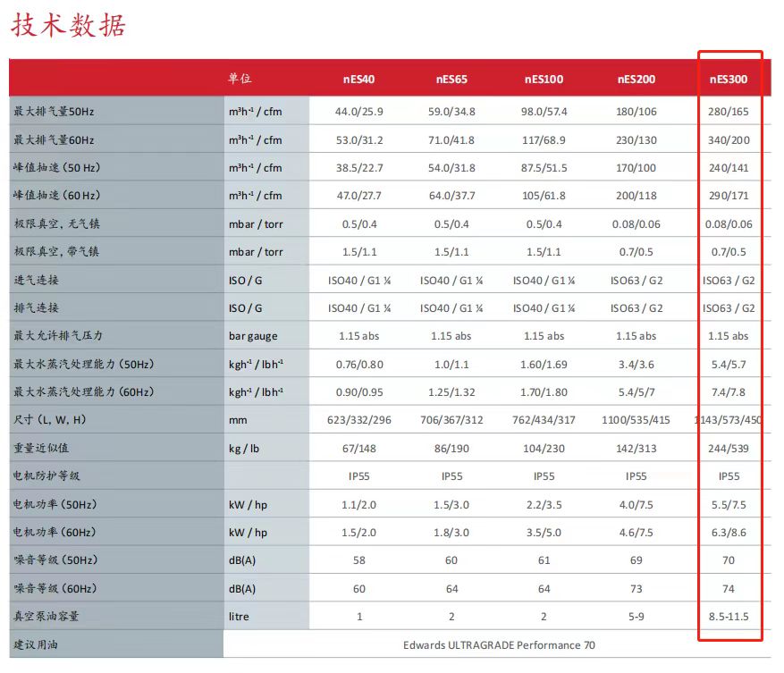Click the 240/141 cell under nES300
Viewport: 784px width, 673px height.
click(729, 168)
